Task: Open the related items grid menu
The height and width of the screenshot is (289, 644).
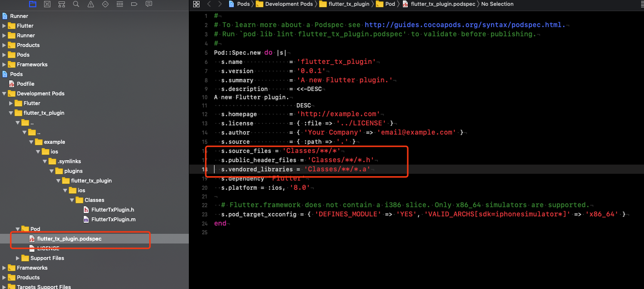Action: point(196,4)
